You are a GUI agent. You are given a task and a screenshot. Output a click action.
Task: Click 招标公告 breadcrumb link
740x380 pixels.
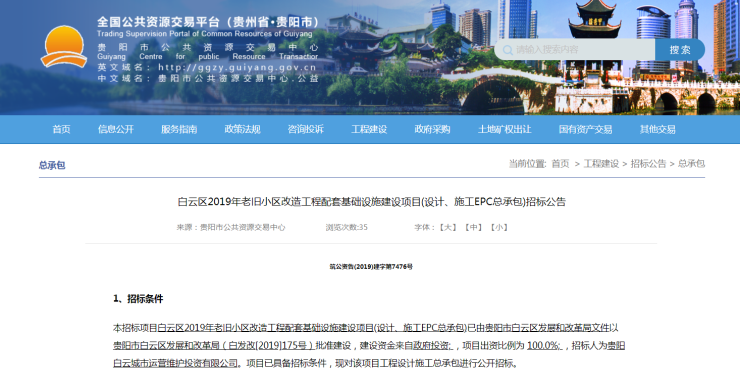(x=648, y=164)
